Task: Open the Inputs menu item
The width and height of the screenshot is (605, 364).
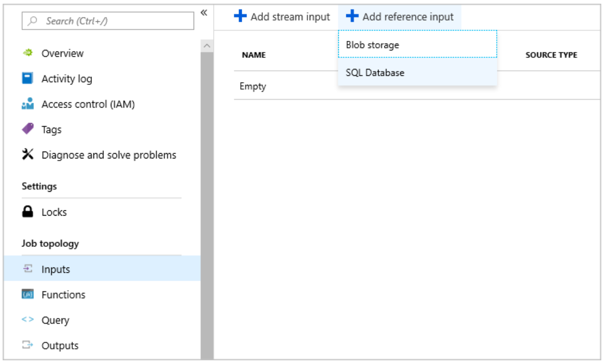Action: click(x=56, y=269)
